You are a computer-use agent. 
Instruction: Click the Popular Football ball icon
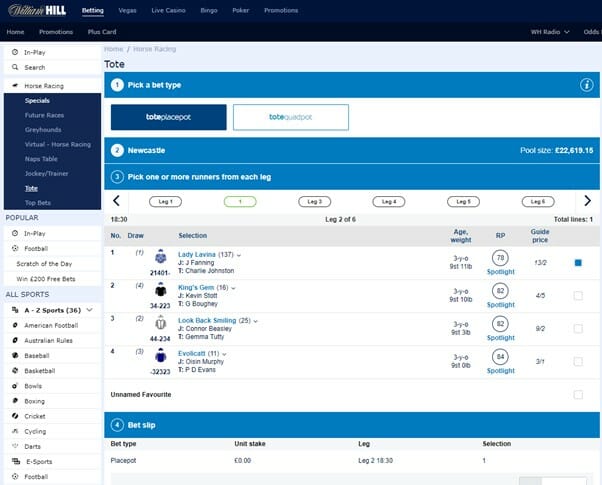15,248
